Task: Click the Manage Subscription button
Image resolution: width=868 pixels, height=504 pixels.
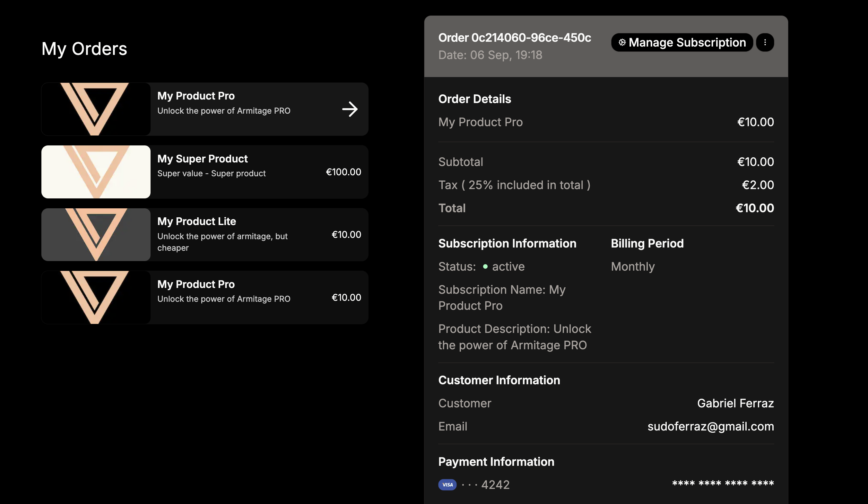Action: coord(682,42)
